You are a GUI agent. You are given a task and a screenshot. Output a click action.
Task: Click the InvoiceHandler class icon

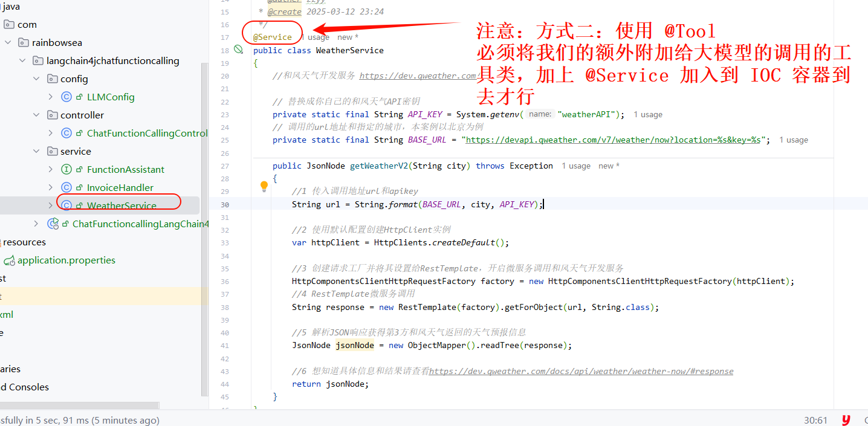pyautogui.click(x=66, y=187)
